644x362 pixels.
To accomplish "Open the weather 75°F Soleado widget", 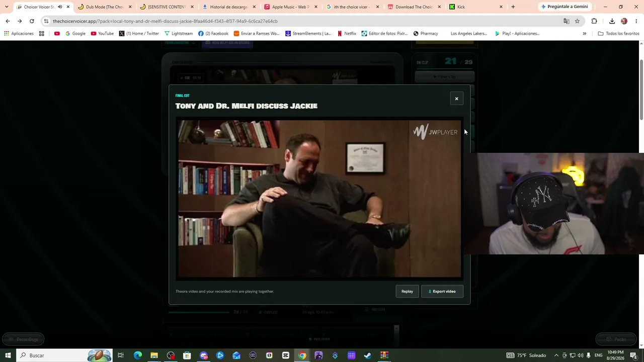I will [526, 355].
